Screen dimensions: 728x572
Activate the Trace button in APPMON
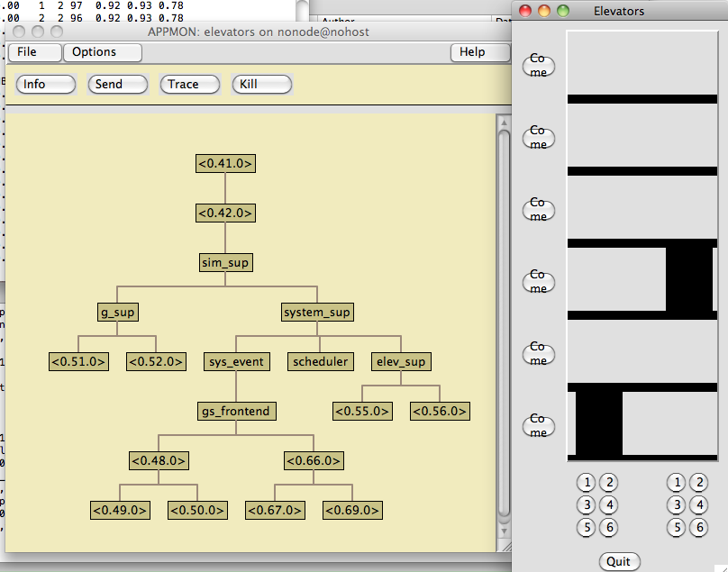tap(190, 85)
